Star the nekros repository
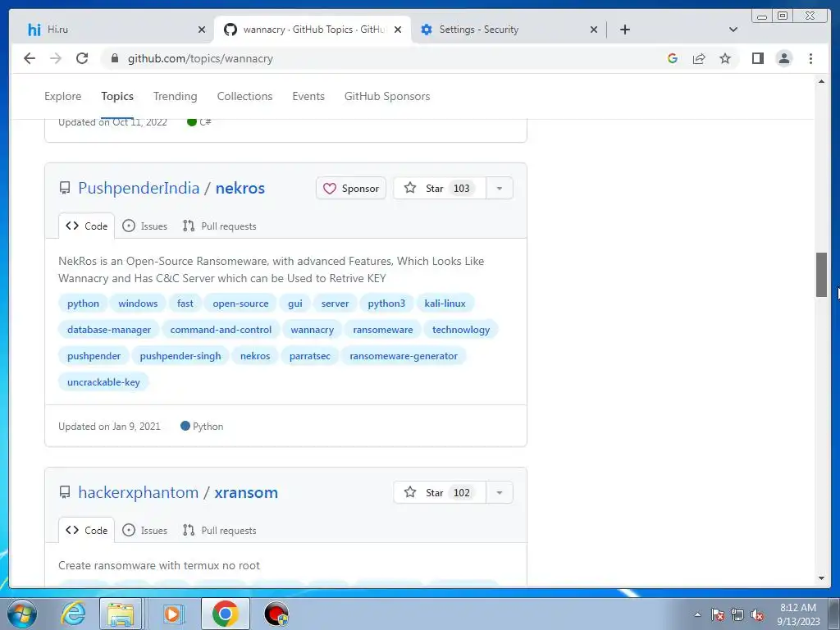Viewport: 840px width, 630px height. click(440, 188)
